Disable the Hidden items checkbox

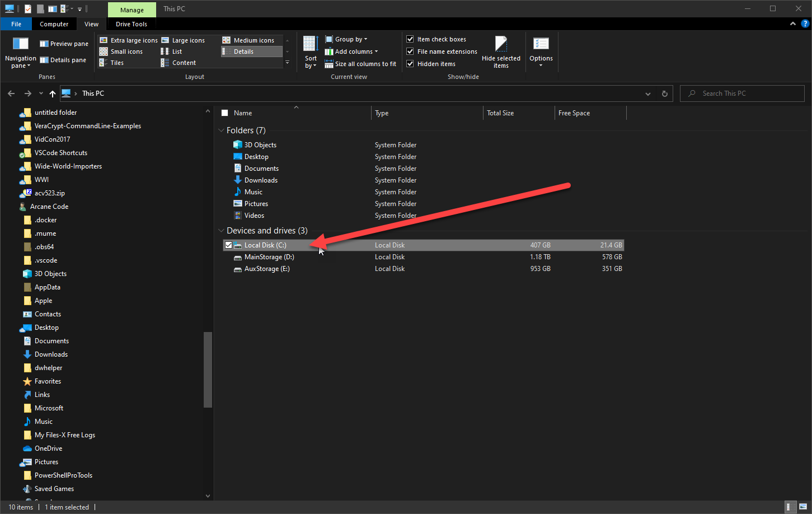pyautogui.click(x=410, y=64)
